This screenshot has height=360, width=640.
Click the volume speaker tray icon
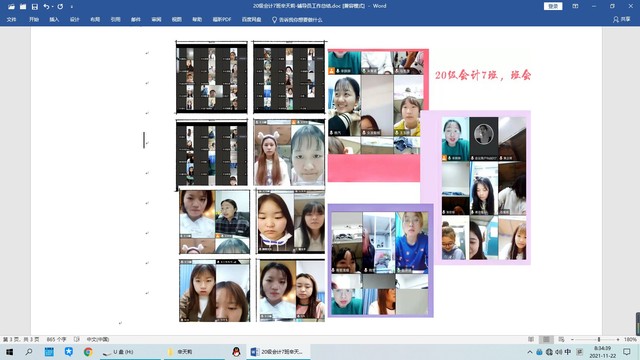point(558,352)
